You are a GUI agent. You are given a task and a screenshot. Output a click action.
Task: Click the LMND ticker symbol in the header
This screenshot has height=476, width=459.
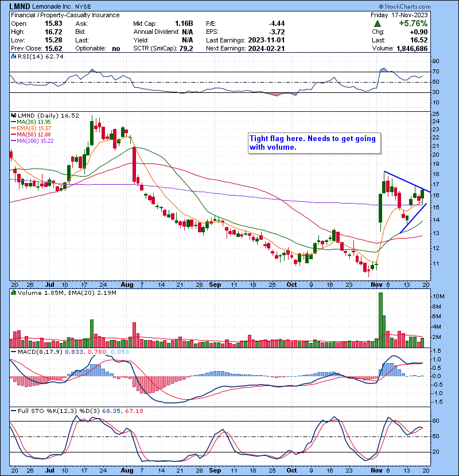point(20,6)
